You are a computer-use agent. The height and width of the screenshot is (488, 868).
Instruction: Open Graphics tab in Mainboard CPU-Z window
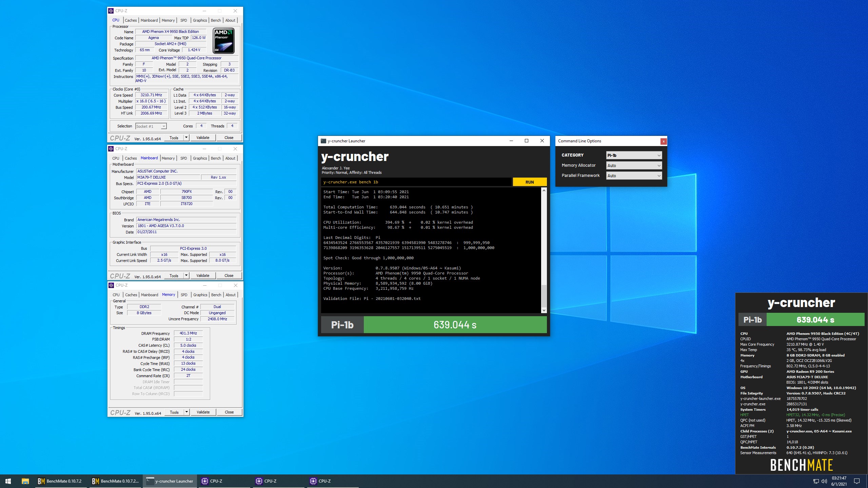(x=200, y=158)
